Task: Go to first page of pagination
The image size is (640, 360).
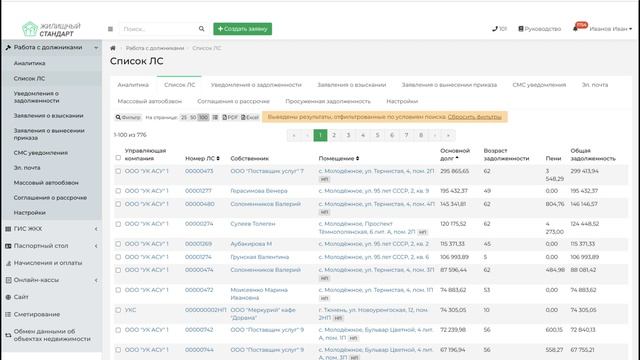Action: point(294,135)
